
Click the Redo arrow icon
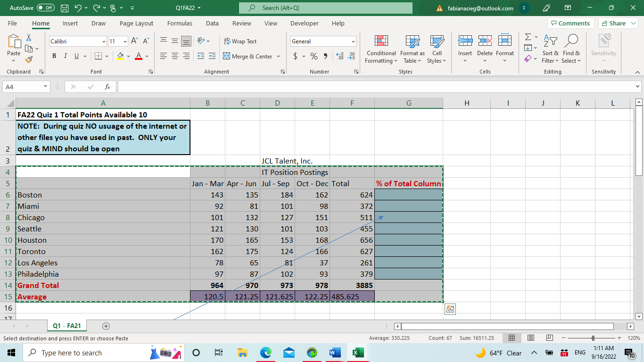coord(97,8)
